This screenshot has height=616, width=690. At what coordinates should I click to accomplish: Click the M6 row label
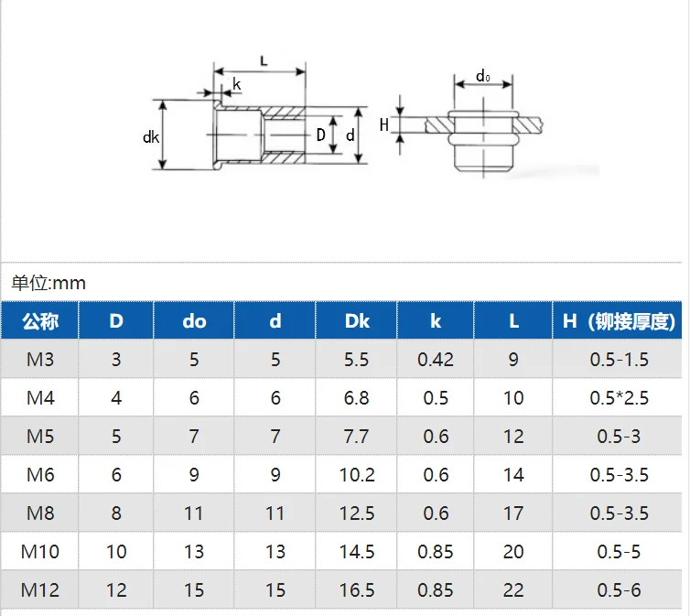(40, 475)
